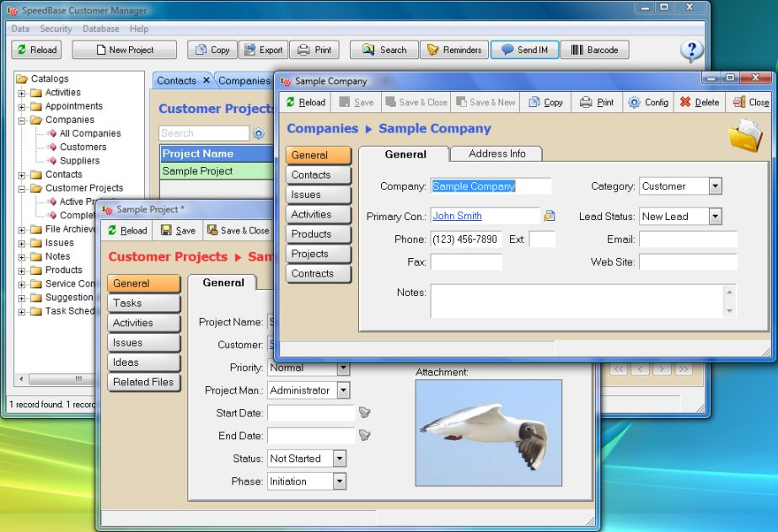The image size is (778, 532).
Task: Open the Database menu
Action: pyautogui.click(x=100, y=28)
